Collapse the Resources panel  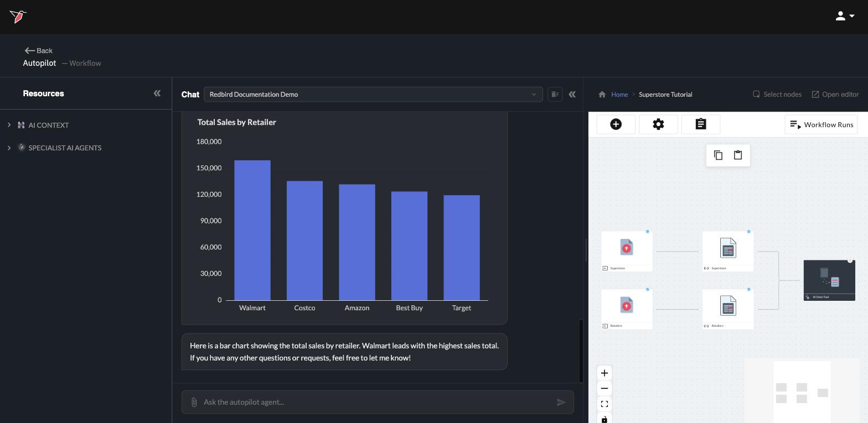[157, 93]
